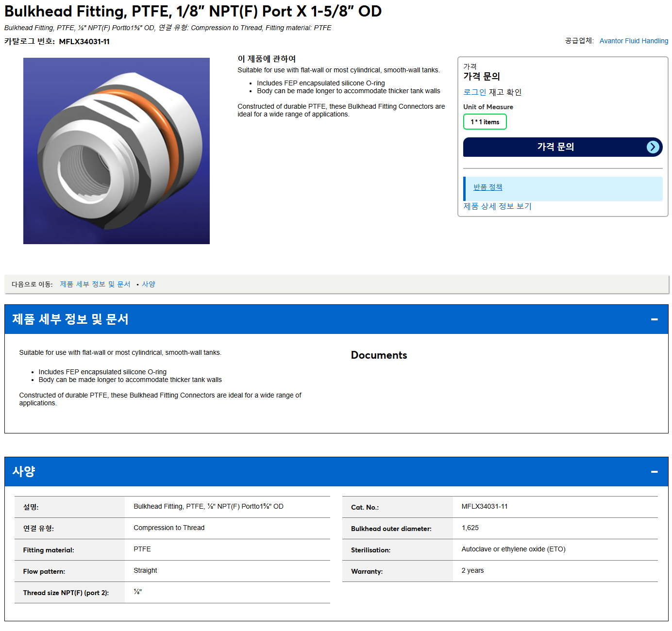Select the 1,625 bulkhead outer diameter value
This screenshot has width=672, height=631.
coord(470,528)
